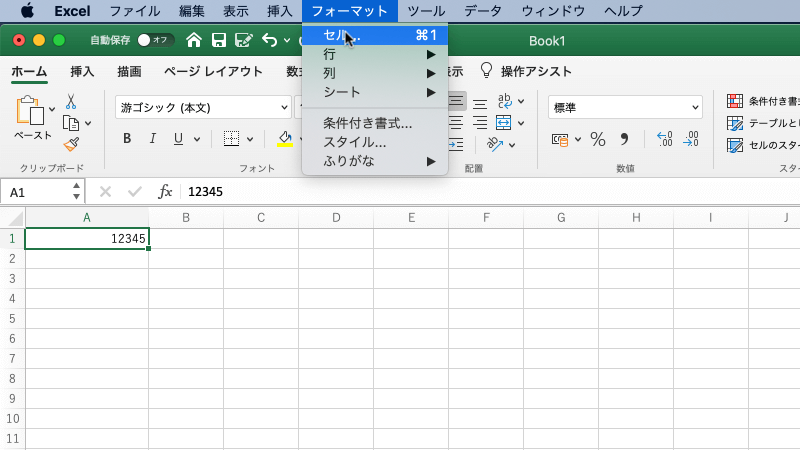
Task: Open the データ menu
Action: click(x=483, y=11)
